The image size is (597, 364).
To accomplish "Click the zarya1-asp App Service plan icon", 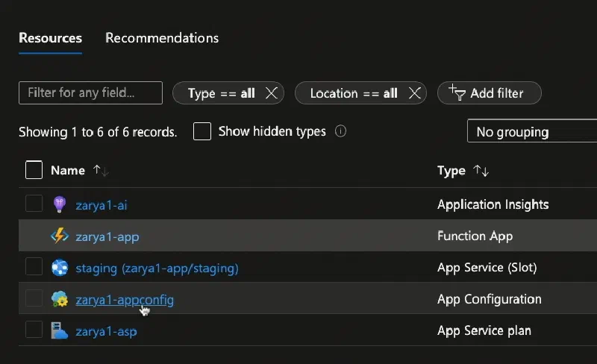I will click(60, 330).
